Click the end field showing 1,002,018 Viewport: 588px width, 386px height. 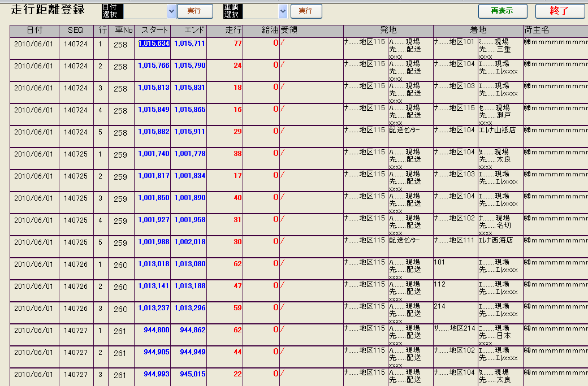point(189,242)
